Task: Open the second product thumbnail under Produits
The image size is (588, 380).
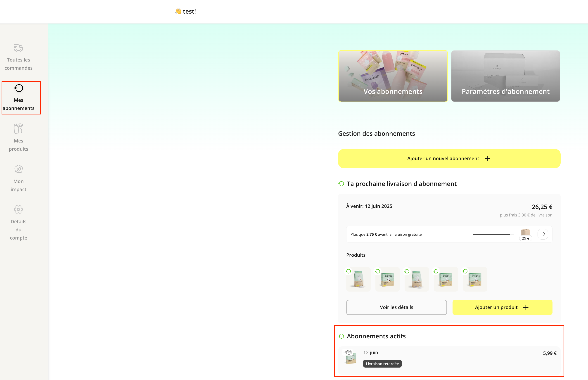Action: [x=387, y=279]
